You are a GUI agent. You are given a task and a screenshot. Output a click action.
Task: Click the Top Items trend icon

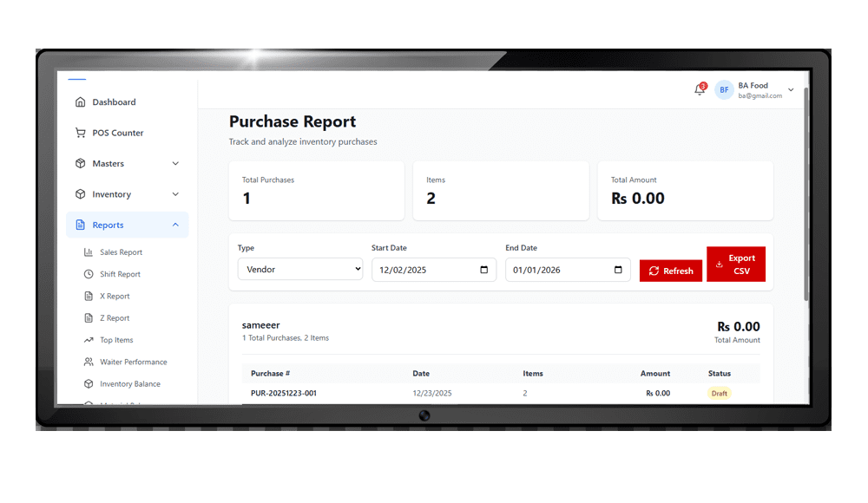[89, 340]
